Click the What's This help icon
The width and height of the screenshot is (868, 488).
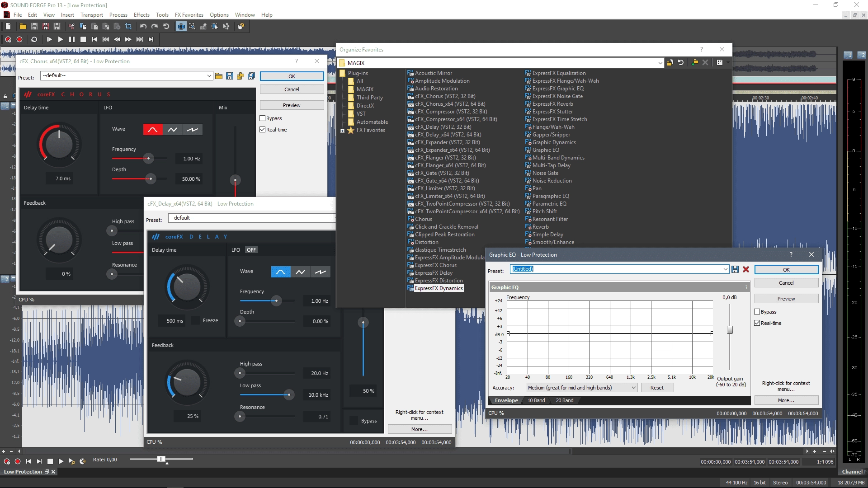(x=241, y=26)
